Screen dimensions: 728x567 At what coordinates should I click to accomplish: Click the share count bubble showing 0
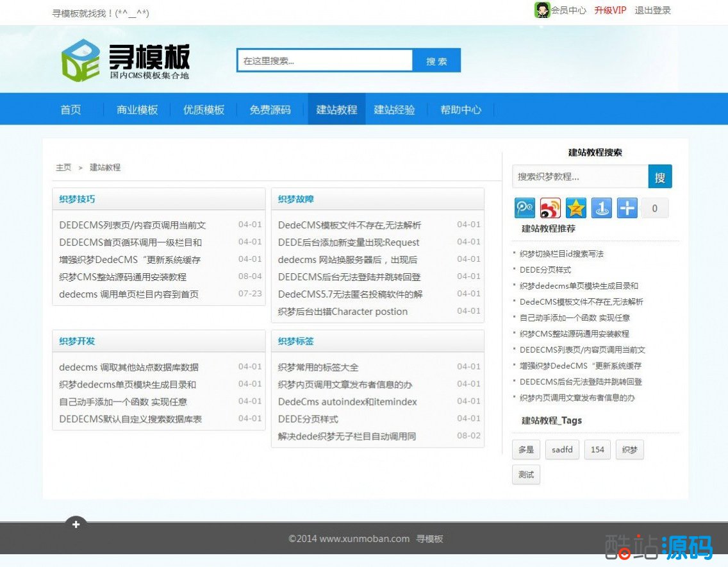(x=654, y=208)
